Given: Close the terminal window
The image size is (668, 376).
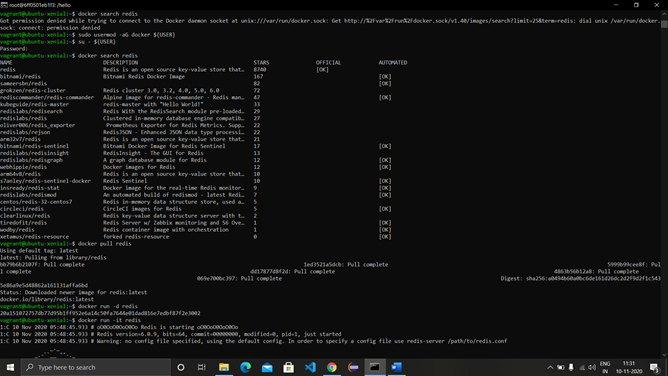Looking at the screenshot, I should [656, 5].
